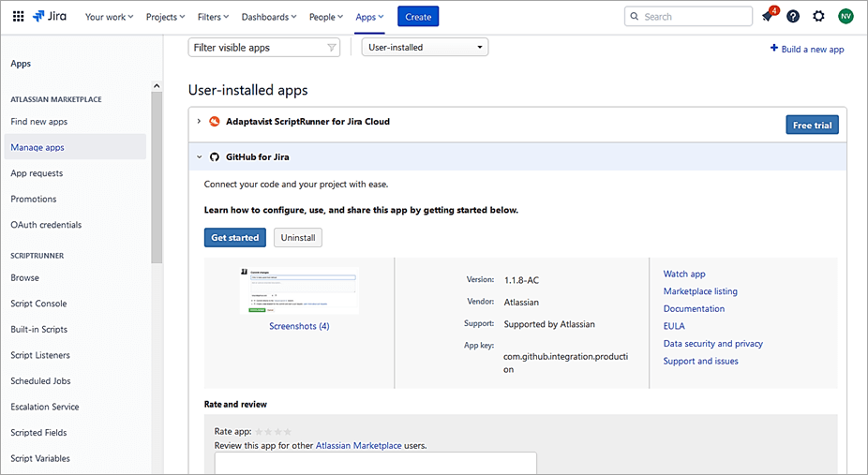Click the Create button
This screenshot has width=868, height=475.
coord(418,17)
